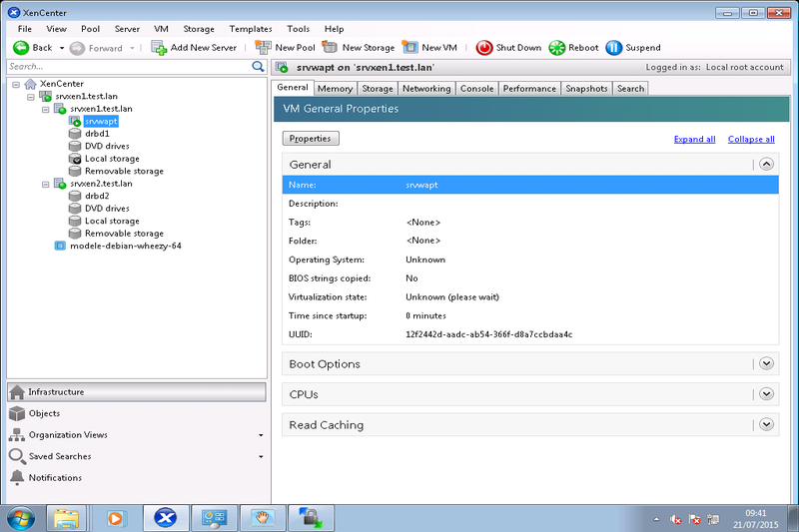The image size is (799, 532).
Task: Select the UUID property row
Action: tap(530, 334)
